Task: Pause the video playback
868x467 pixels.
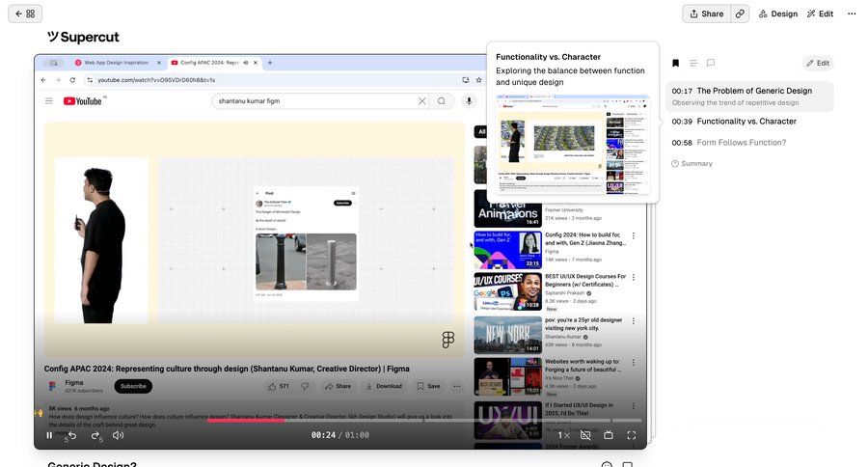Action: tap(49, 435)
